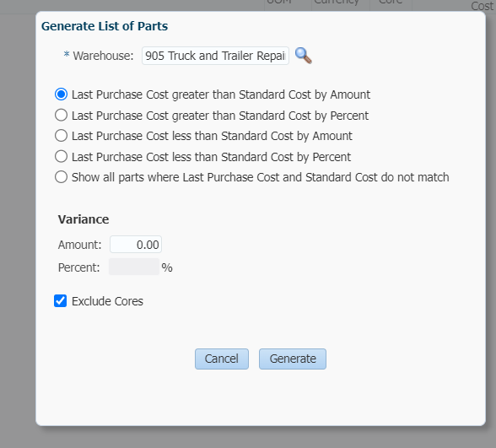Click the disabled Percent variance field

click(134, 267)
